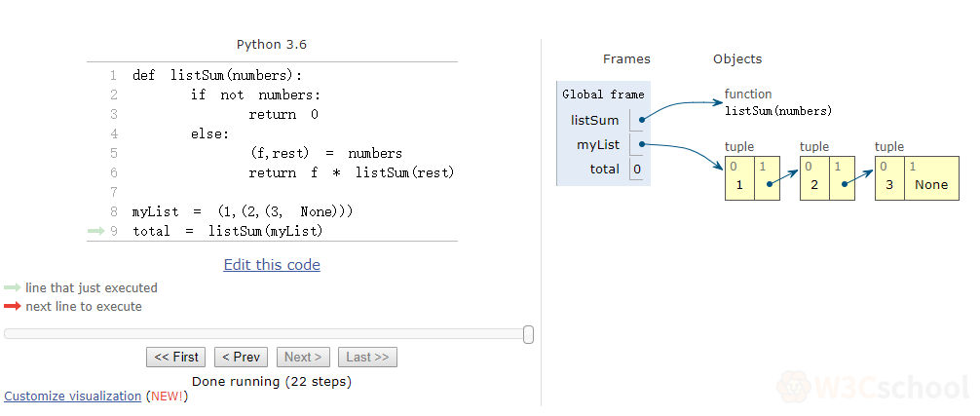The width and height of the screenshot is (980, 416).
Task: Click the green arrow legend icon
Action: (x=12, y=288)
